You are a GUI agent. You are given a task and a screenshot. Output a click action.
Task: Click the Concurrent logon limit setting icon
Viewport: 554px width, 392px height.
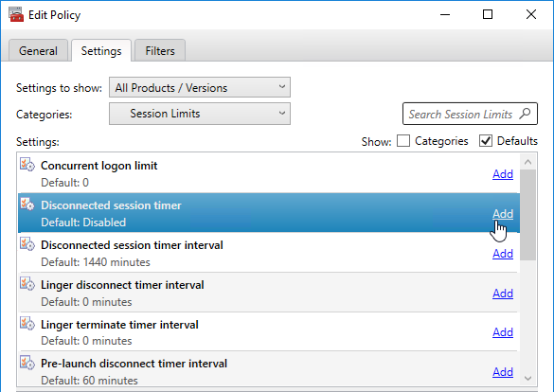click(x=27, y=165)
